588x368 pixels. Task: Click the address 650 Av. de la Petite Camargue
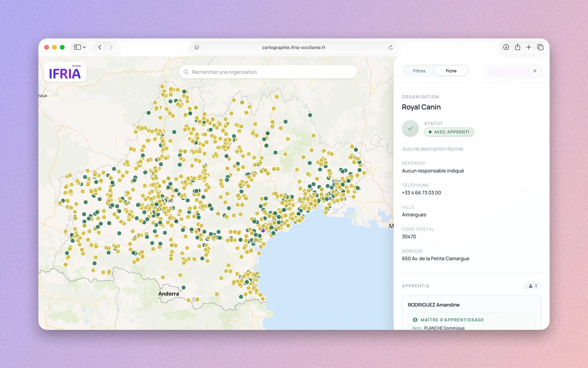pos(435,258)
